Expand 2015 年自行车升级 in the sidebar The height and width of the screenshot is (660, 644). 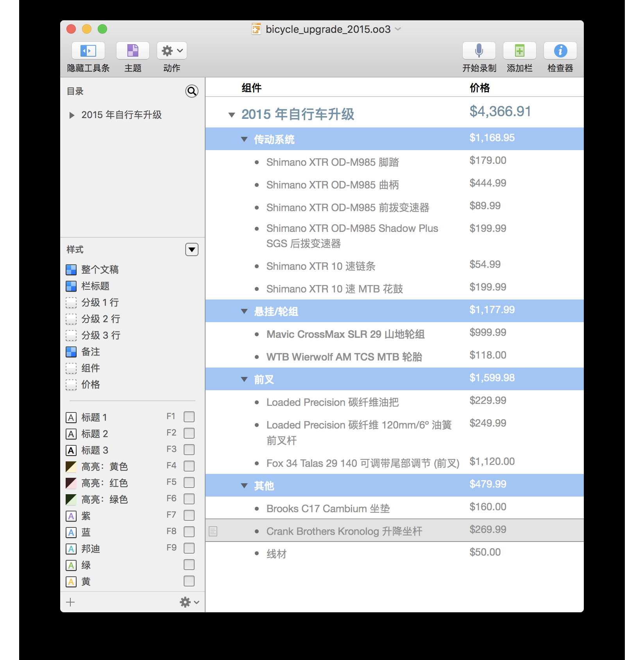tap(72, 115)
